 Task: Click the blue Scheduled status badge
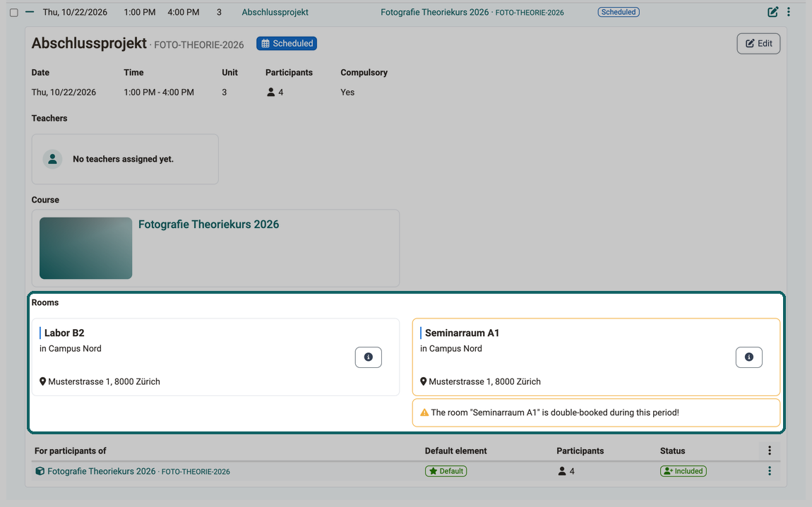pyautogui.click(x=287, y=44)
